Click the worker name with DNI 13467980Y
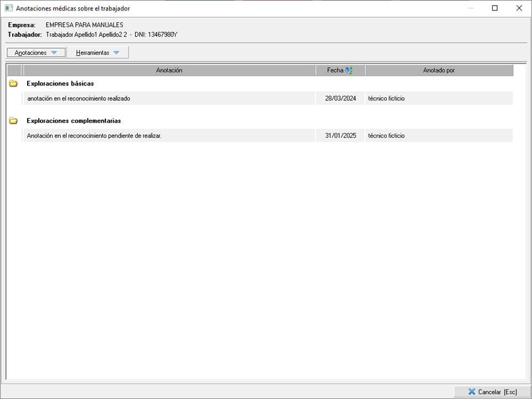532x399 pixels. point(111,34)
